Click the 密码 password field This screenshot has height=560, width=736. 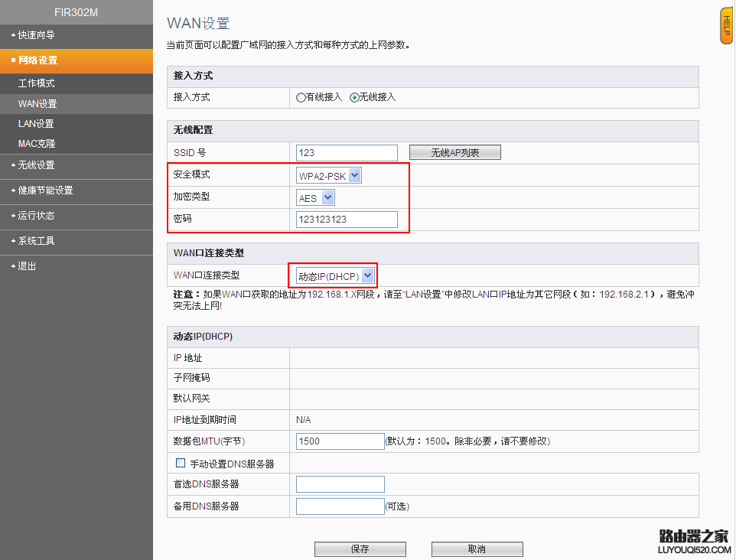point(347,220)
